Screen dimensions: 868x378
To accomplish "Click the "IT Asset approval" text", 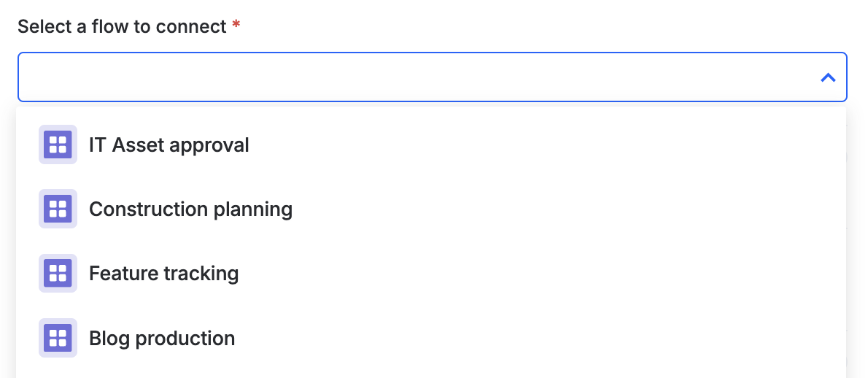I will (x=168, y=145).
